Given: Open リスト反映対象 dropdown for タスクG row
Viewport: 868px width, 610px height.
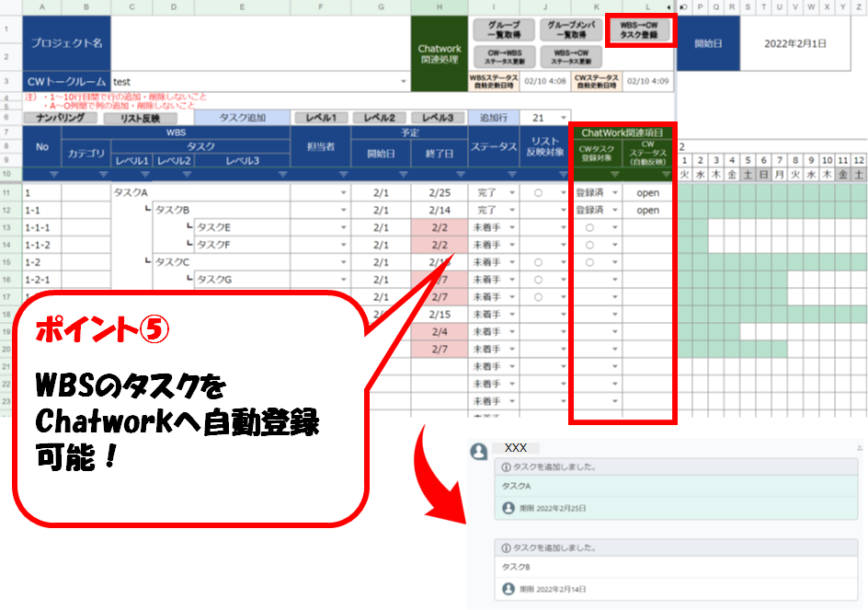Looking at the screenshot, I should click(564, 280).
